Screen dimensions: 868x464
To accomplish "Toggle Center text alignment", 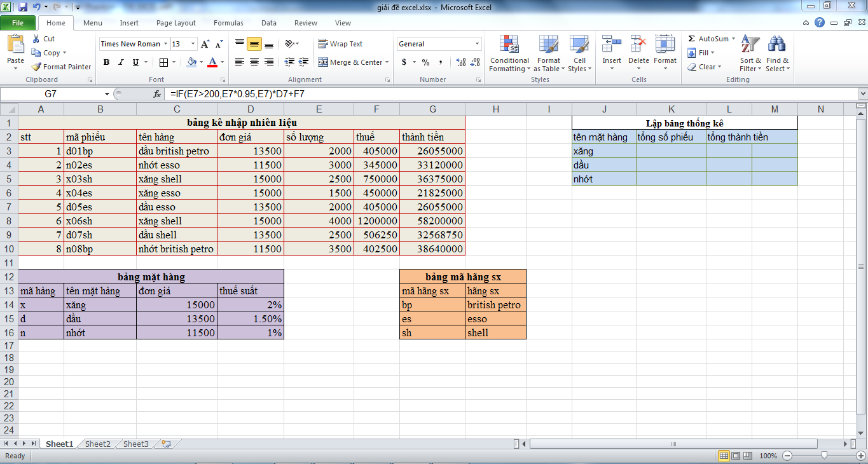I will 254,62.
